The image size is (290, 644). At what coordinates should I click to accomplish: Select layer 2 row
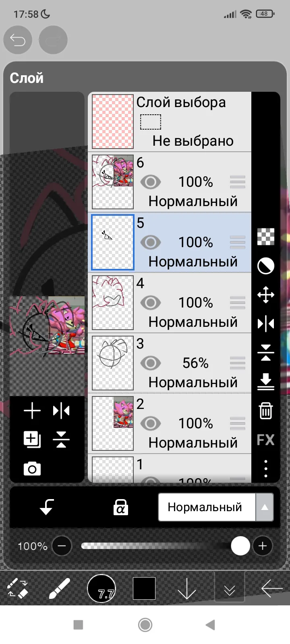170,424
